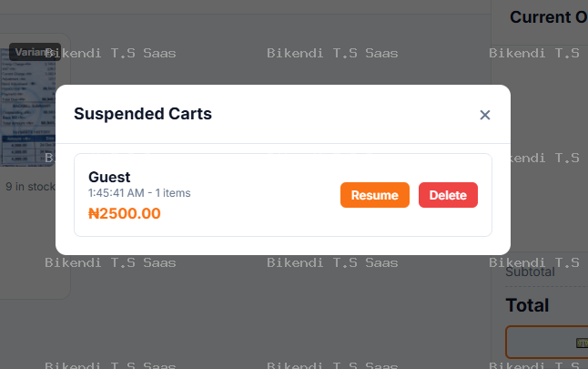Click the 9 in stock label
The image size is (588, 369).
pyautogui.click(x=30, y=187)
